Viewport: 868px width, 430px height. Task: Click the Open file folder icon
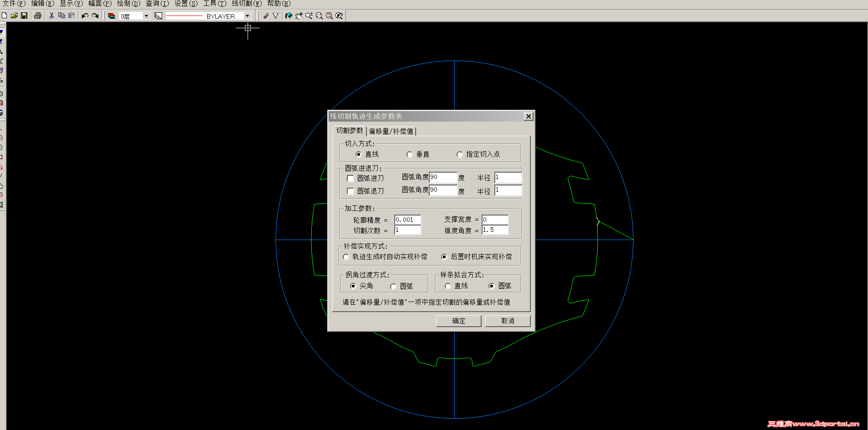click(14, 15)
